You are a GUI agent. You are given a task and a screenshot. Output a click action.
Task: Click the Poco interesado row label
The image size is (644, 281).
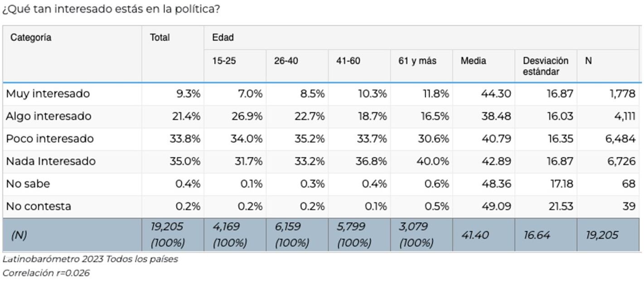click(49, 139)
